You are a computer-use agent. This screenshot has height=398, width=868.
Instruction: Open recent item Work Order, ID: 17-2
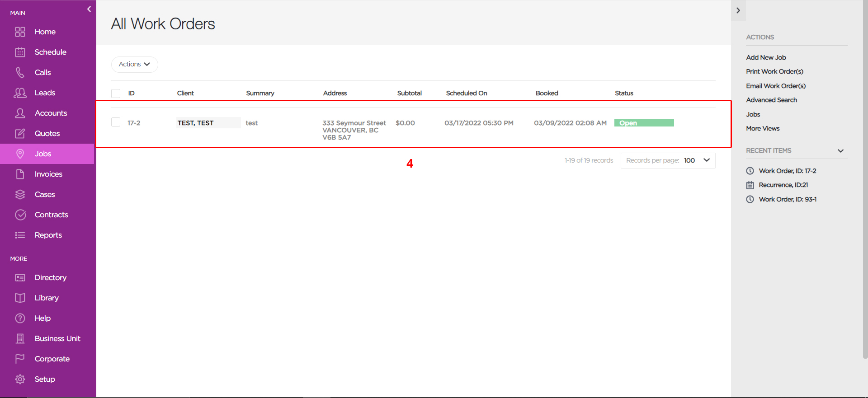point(788,171)
